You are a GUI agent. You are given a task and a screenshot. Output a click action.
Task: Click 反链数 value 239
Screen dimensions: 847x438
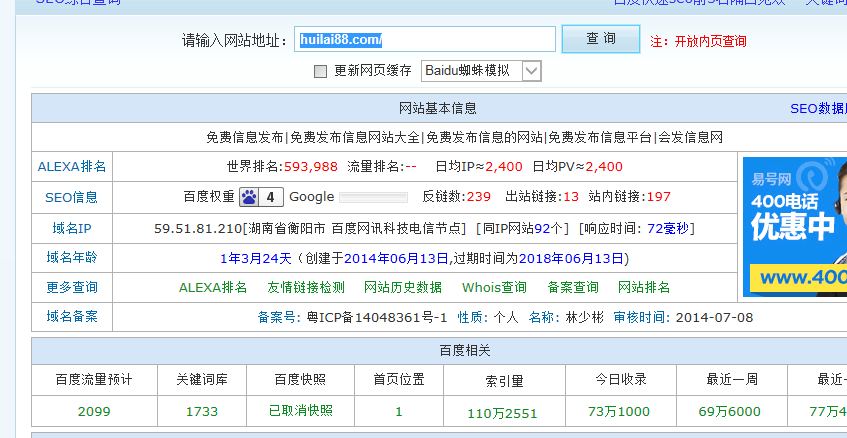(x=479, y=197)
